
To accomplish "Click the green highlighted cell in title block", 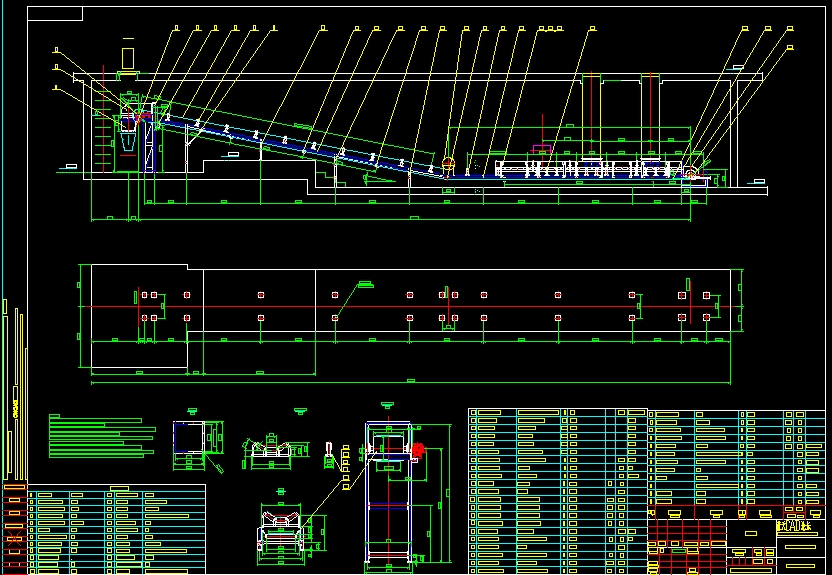I will [x=679, y=551].
